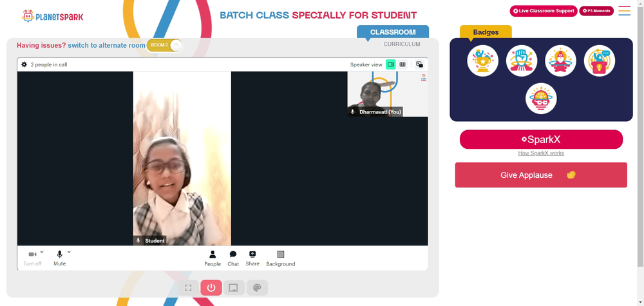Toggle the alternate Room 2 switch
The height and width of the screenshot is (306, 644).
point(165,45)
